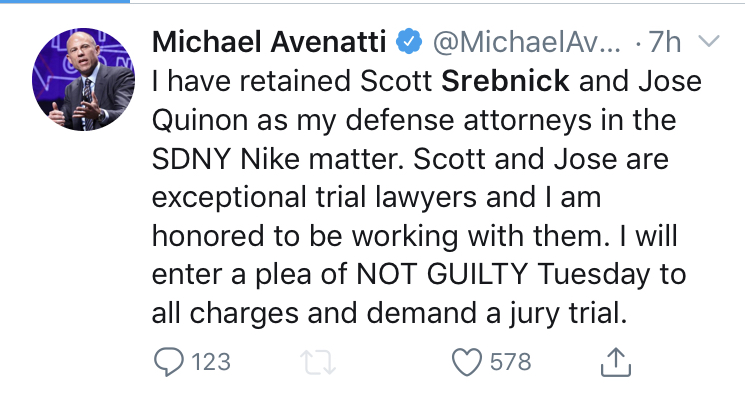Click the blue progress bar at top
Image resolution: width=745 pixels, height=396 pixels.
click(65, 1)
